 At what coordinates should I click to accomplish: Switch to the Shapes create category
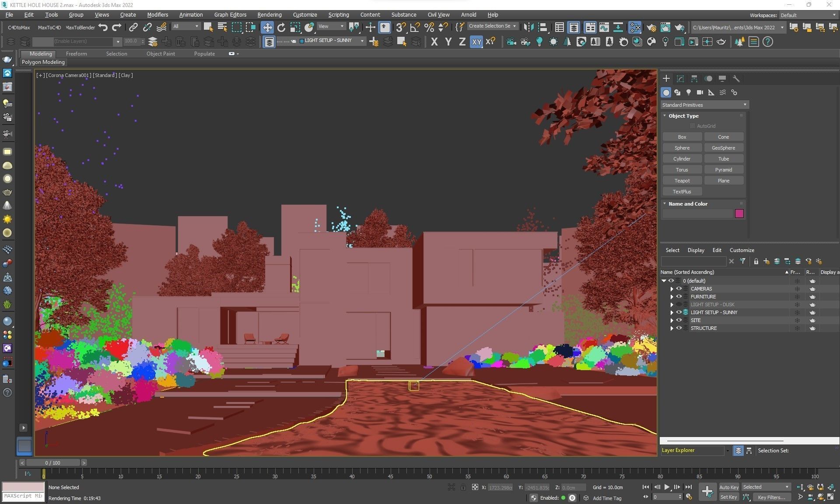677,92
